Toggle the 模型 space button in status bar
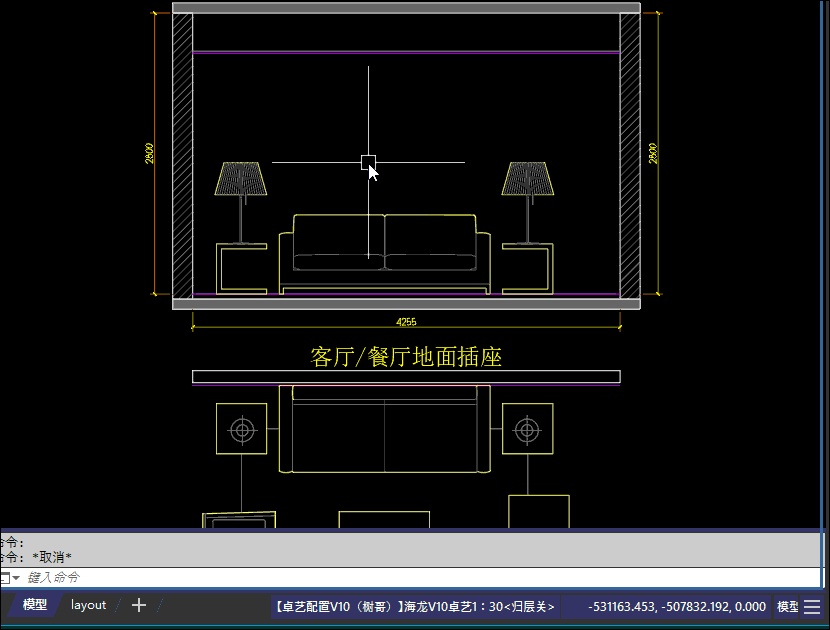 point(787,607)
